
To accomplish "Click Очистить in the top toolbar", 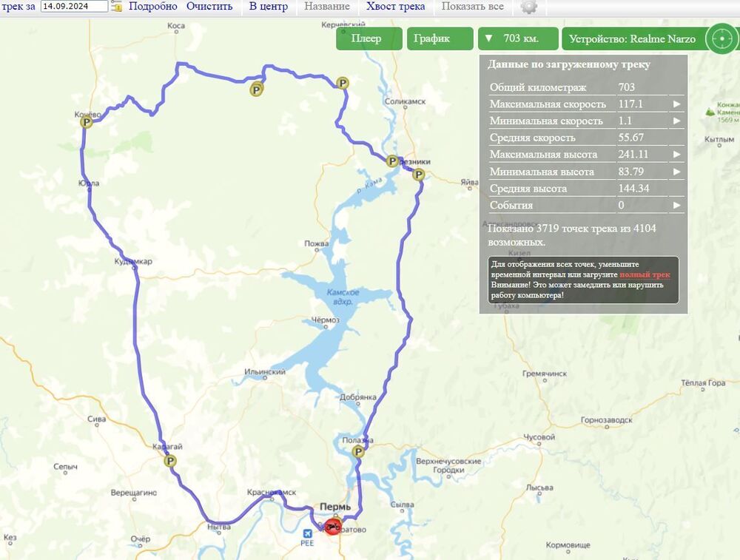I will tap(209, 7).
